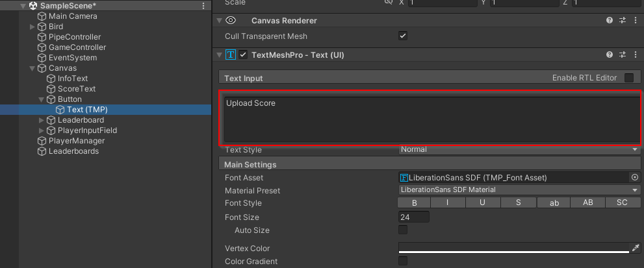Open presets for Canvas Renderer component

coord(622,21)
